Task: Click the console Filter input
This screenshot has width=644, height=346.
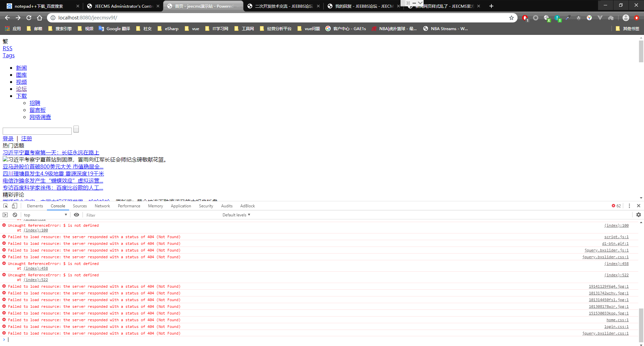Action: click(x=151, y=215)
